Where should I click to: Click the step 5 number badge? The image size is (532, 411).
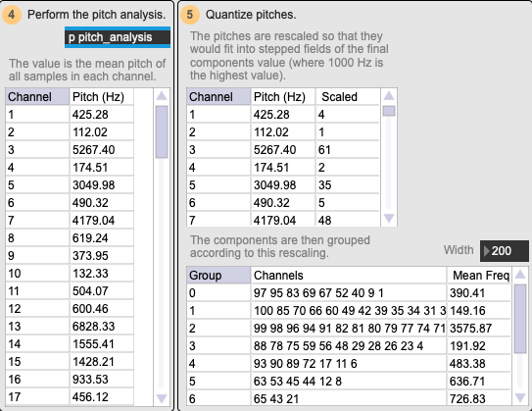click(x=190, y=15)
